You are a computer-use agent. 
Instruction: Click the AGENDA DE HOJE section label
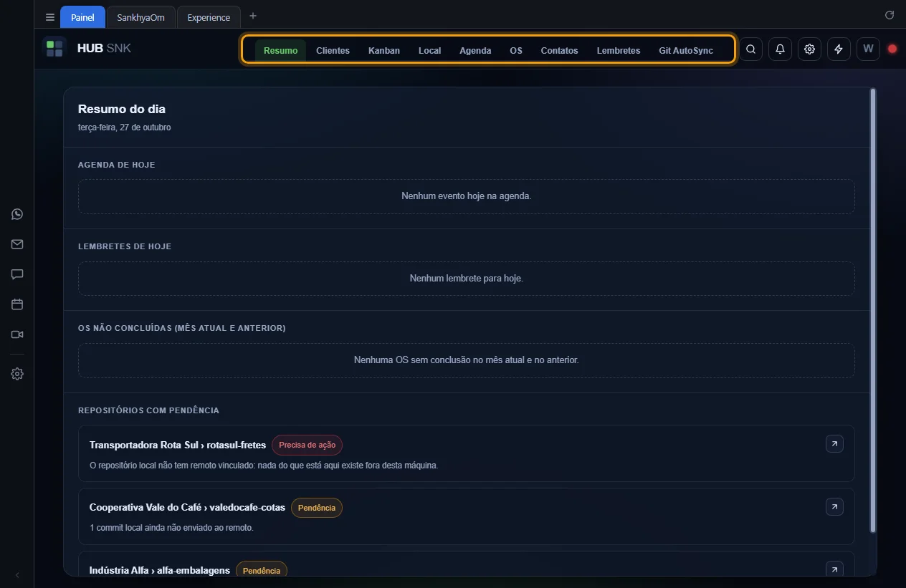point(117,165)
